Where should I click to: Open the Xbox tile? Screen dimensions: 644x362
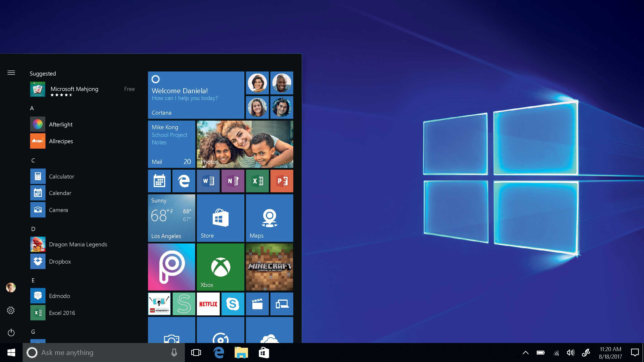pyautogui.click(x=220, y=267)
